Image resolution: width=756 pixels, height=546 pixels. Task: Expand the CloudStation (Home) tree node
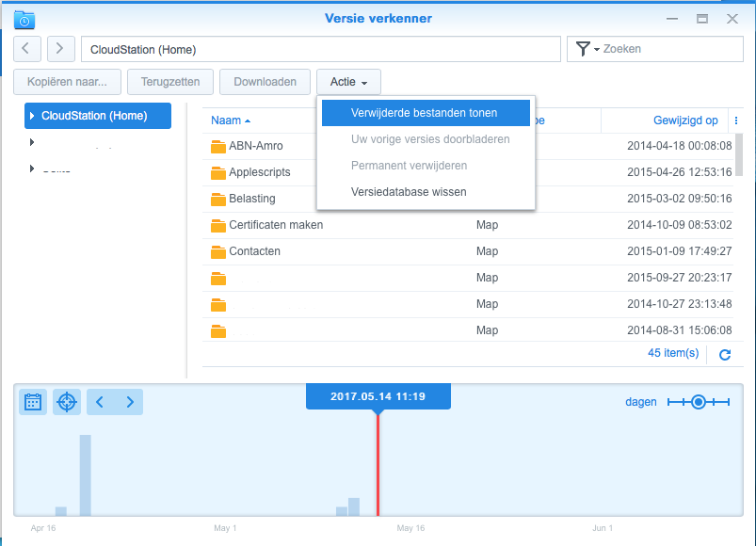[x=32, y=116]
